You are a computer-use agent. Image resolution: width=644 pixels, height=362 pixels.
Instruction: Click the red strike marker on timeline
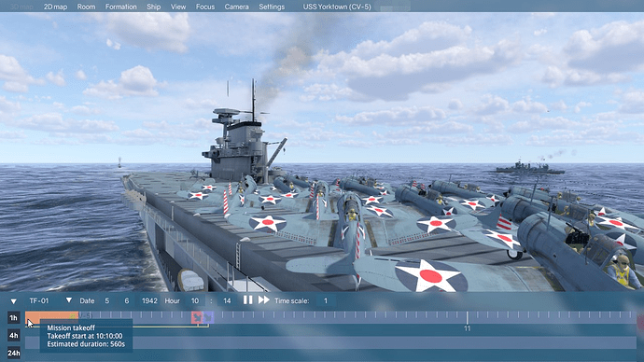coord(197,317)
